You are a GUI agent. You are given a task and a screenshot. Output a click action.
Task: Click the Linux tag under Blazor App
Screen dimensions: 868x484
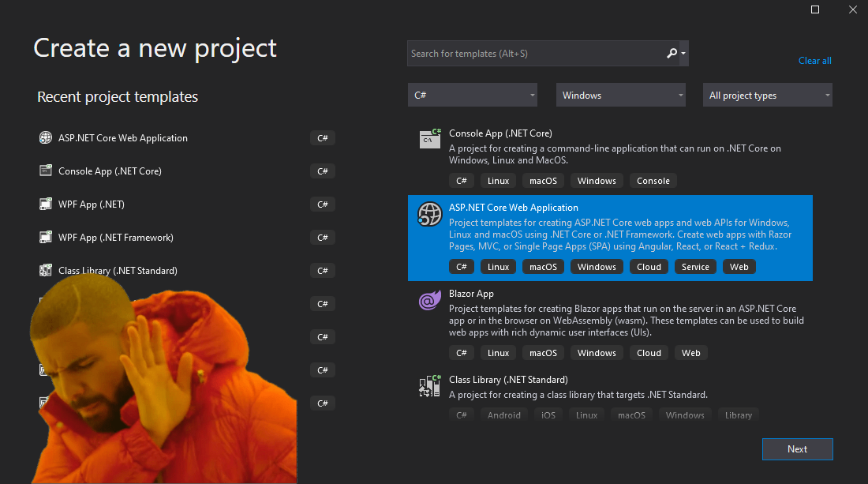[x=498, y=353]
